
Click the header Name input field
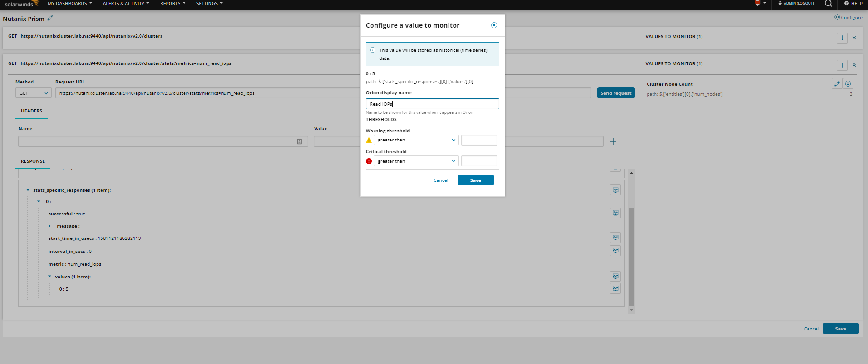(x=163, y=141)
